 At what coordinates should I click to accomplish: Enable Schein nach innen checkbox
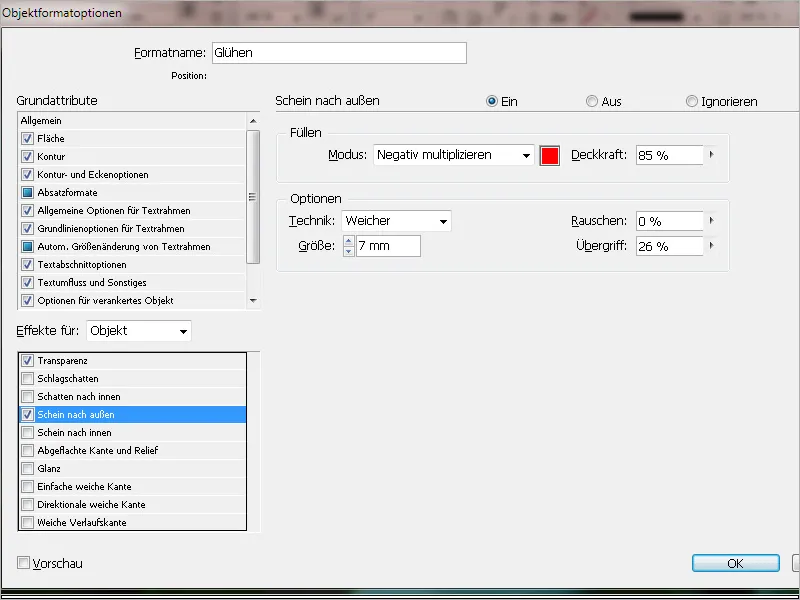coord(28,433)
